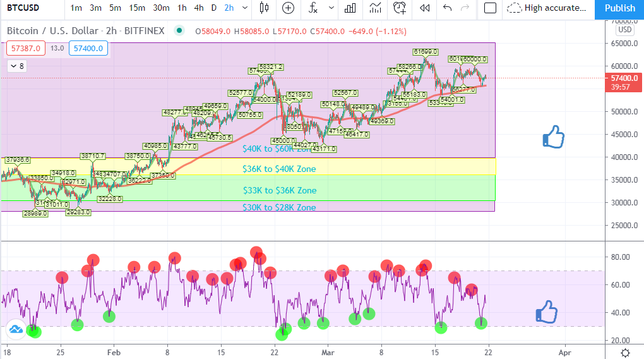Viewport: 644px width, 359px height.
Task: Click the BTCUSD symbol search field
Action: point(23,8)
